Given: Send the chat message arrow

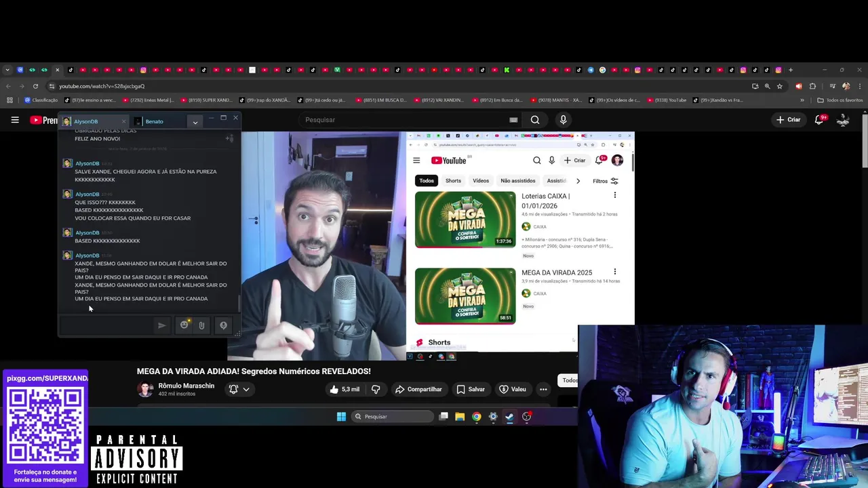Looking at the screenshot, I should click(x=161, y=325).
